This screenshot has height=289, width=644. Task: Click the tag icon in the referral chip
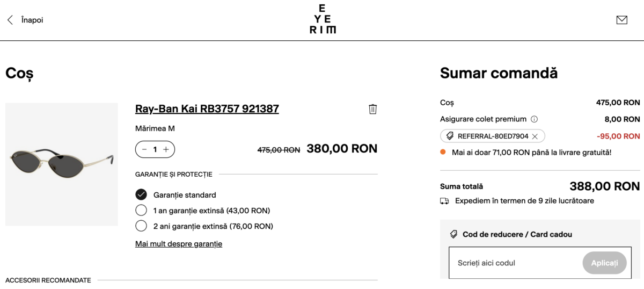click(450, 136)
